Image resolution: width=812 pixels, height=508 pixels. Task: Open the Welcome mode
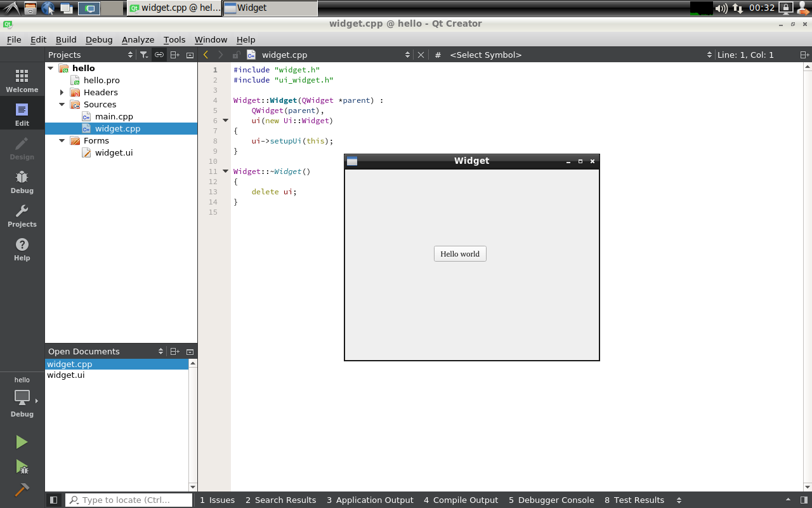point(22,81)
